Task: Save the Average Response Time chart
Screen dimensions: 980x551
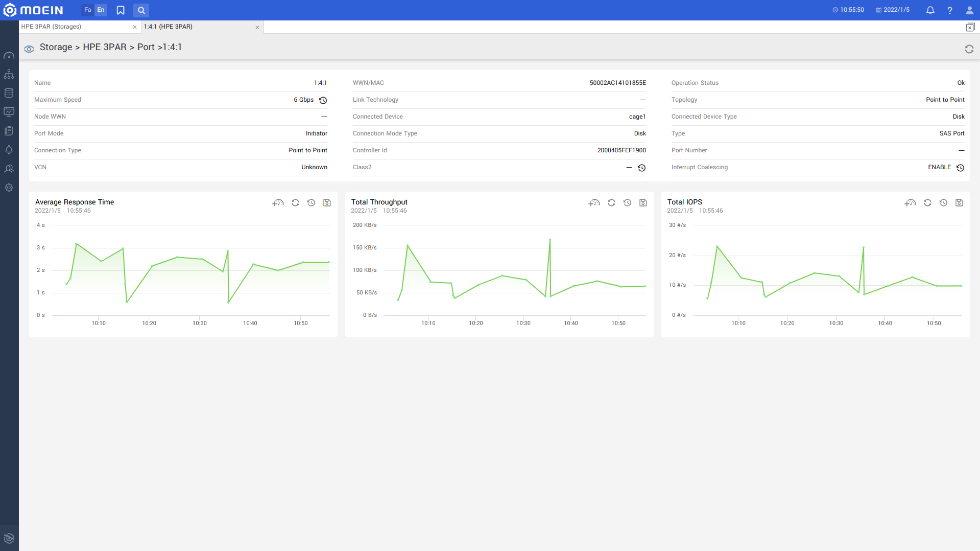Action: (x=327, y=203)
